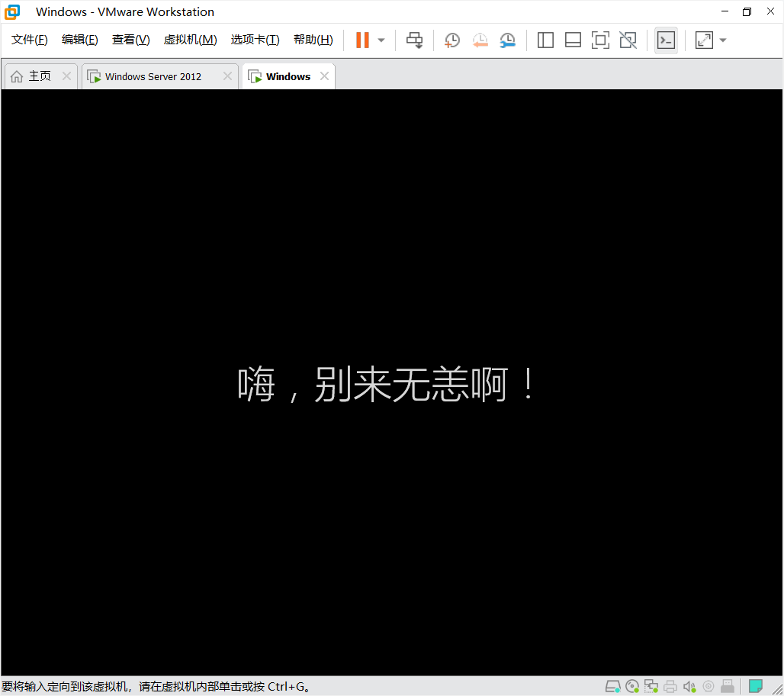Click the sound card status icon
Screen dimensions: 784x696
[x=689, y=686]
